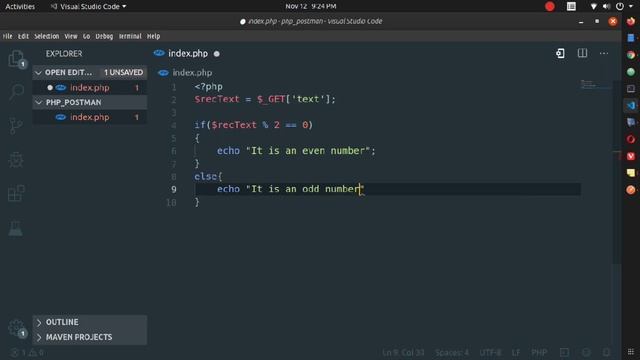Open the Debug menu

[x=104, y=36]
